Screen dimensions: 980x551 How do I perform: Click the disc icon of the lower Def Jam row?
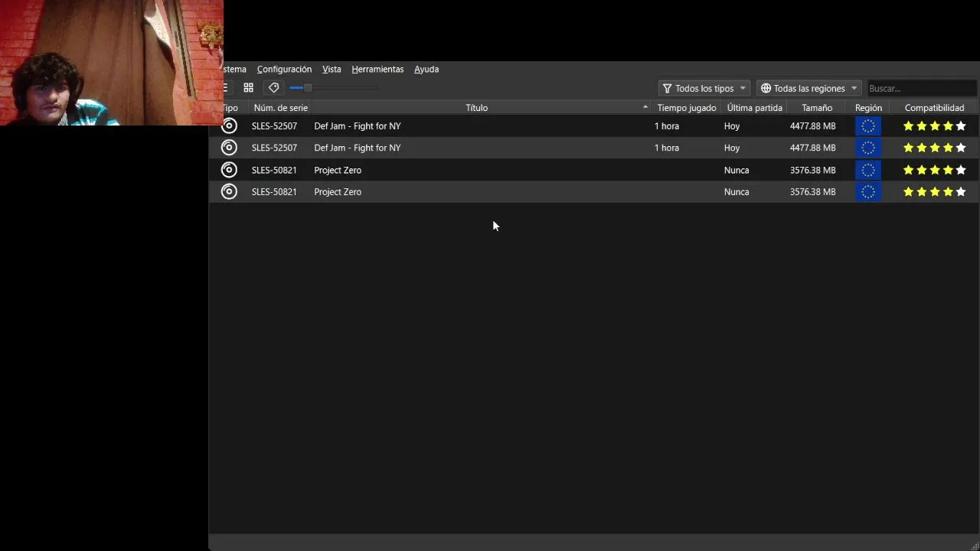229,148
